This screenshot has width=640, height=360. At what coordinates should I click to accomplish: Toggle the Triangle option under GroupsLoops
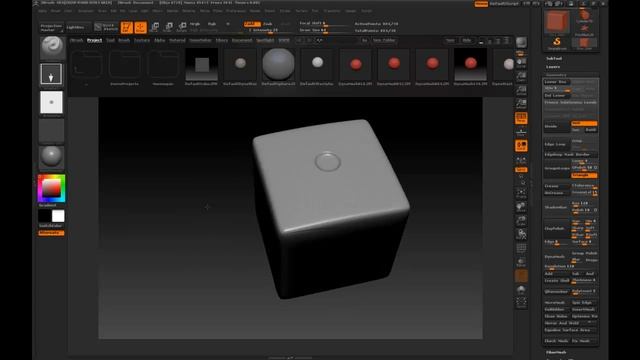[584, 175]
